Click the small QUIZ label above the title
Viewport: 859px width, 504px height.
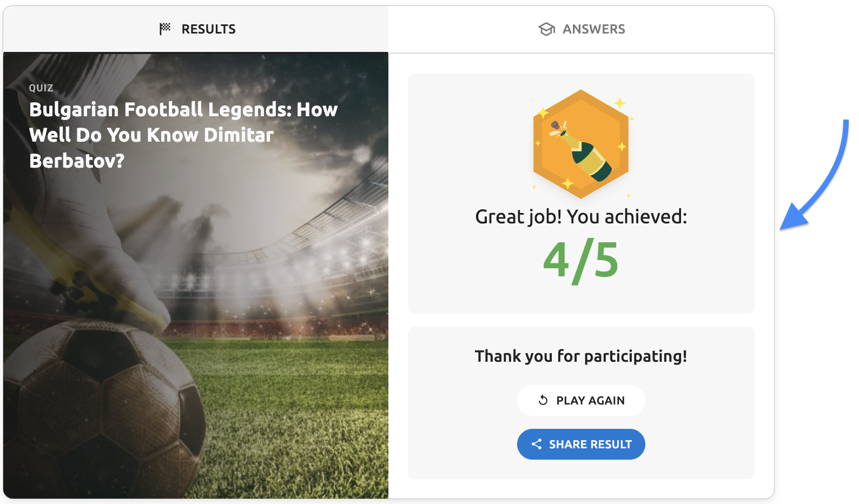(41, 88)
